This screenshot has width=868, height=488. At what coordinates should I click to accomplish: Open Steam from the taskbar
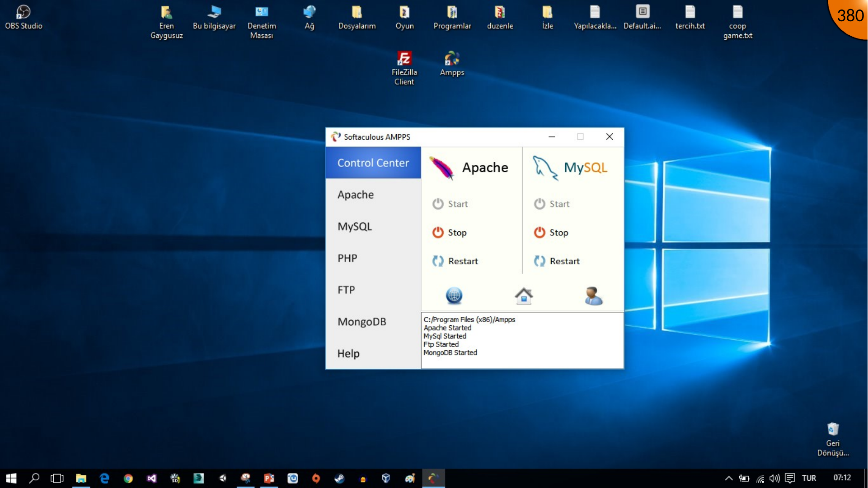click(339, 478)
